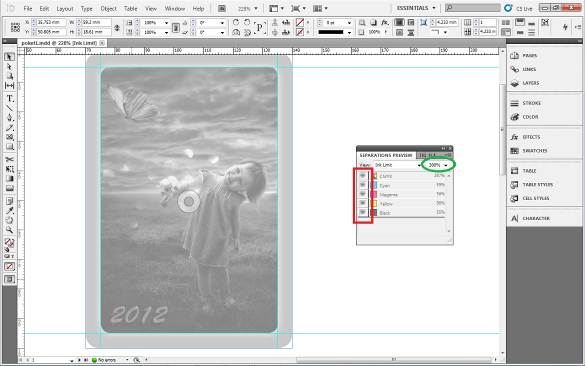Toggle visibility of Black plate
The height and width of the screenshot is (366, 585).
(362, 212)
